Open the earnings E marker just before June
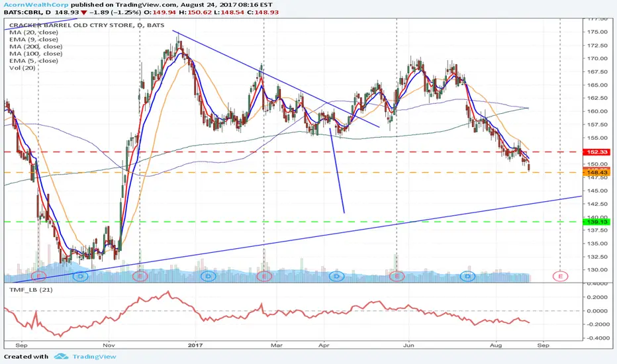The height and width of the screenshot is (364, 617). [x=397, y=276]
